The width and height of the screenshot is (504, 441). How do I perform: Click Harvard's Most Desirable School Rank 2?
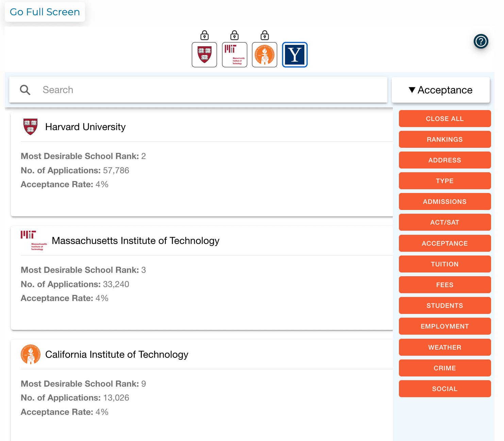coord(83,156)
